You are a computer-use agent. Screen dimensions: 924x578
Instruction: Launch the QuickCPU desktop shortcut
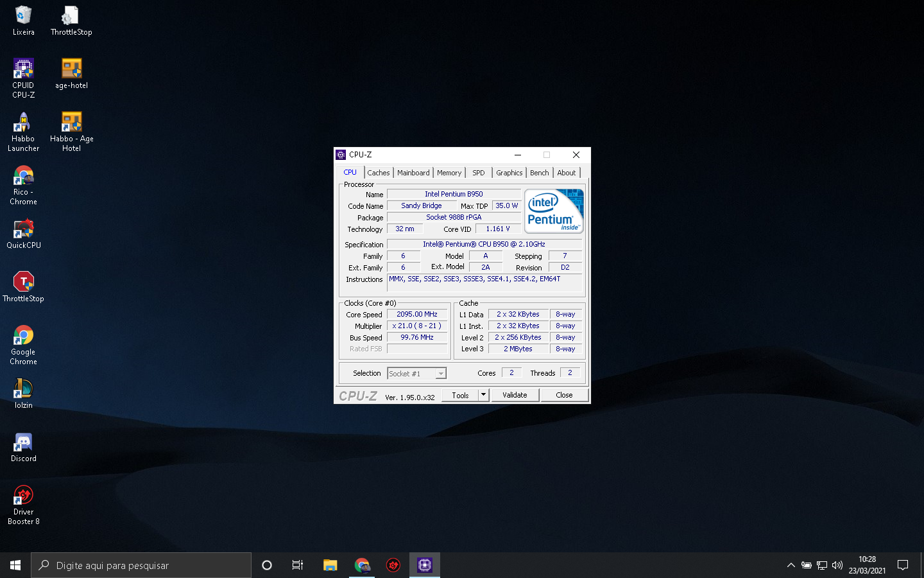(23, 234)
